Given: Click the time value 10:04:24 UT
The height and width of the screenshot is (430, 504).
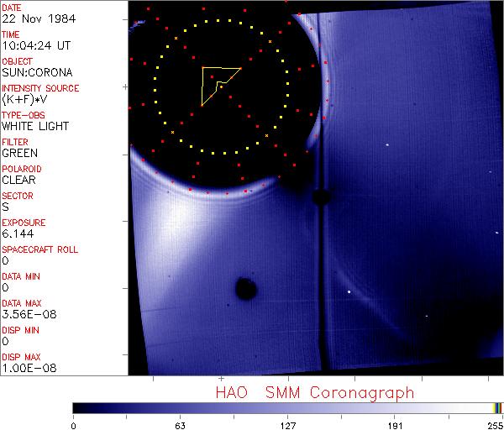Looking at the screenshot, I should tap(35, 46).
